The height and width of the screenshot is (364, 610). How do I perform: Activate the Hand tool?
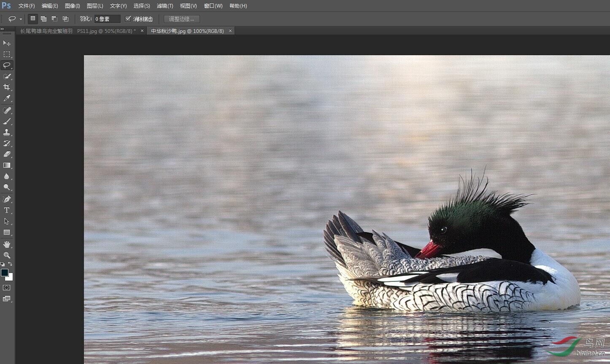(7, 244)
